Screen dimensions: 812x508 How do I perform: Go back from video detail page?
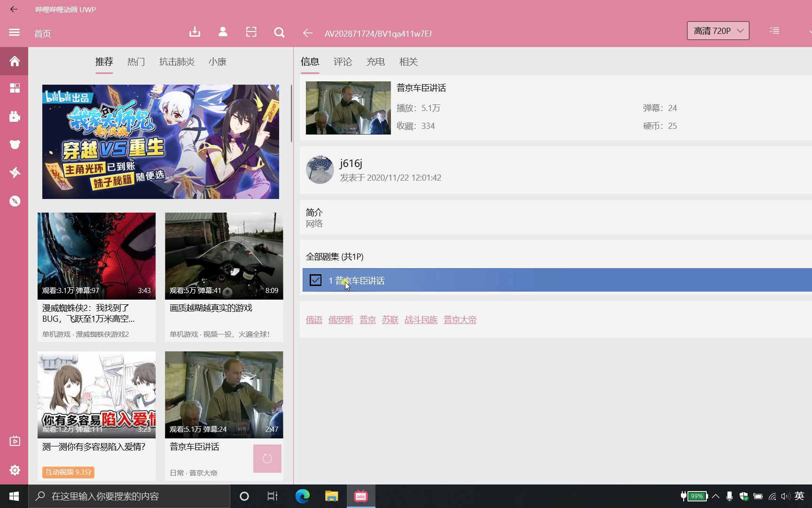(x=307, y=33)
